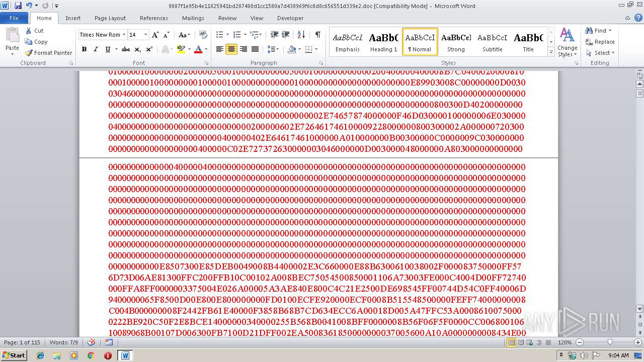Screen dimensions: 644x362
Task: Switch to Print Layout view icon
Action: click(511, 342)
